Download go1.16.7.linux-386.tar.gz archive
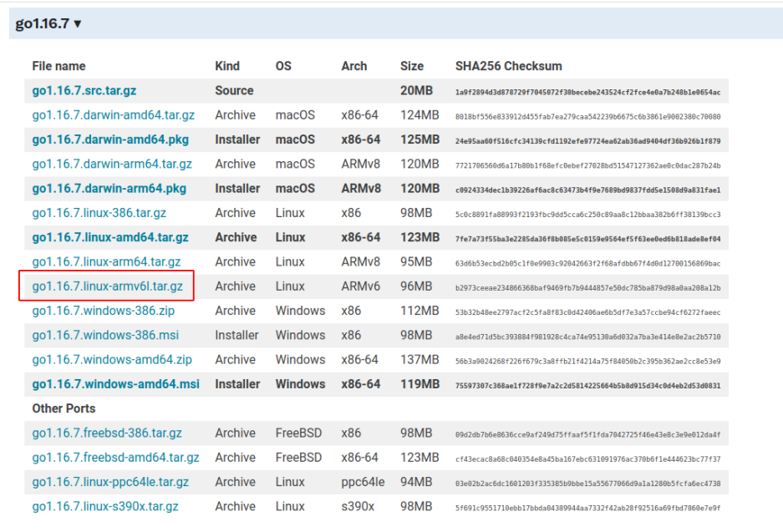Image resolution: width=783 pixels, height=532 pixels. (99, 213)
